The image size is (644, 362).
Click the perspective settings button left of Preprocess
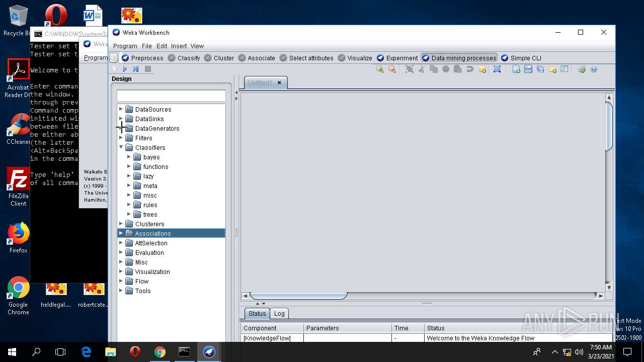[x=114, y=58]
